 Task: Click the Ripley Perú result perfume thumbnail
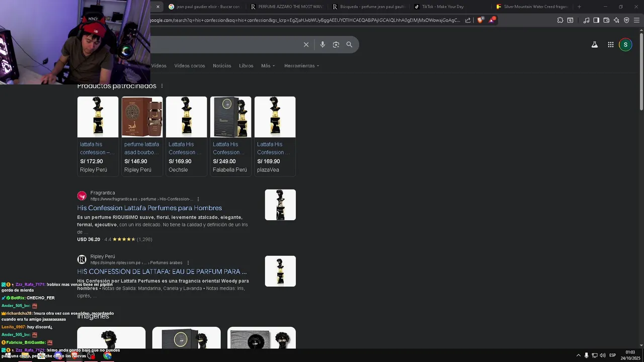point(280,271)
